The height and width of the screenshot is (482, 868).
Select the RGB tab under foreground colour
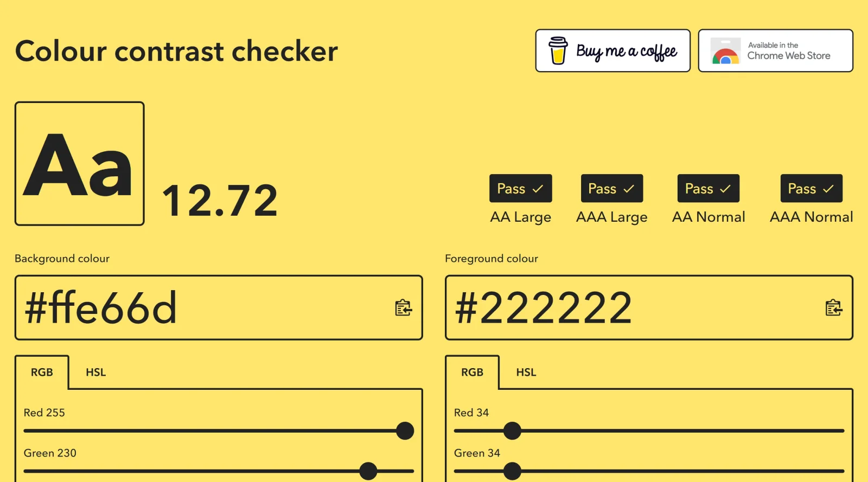coord(473,372)
